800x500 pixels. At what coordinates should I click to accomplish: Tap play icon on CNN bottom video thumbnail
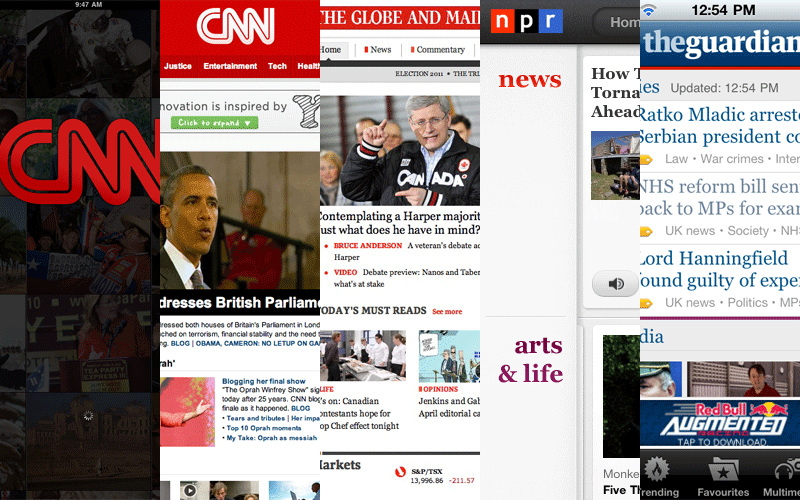tap(190, 491)
